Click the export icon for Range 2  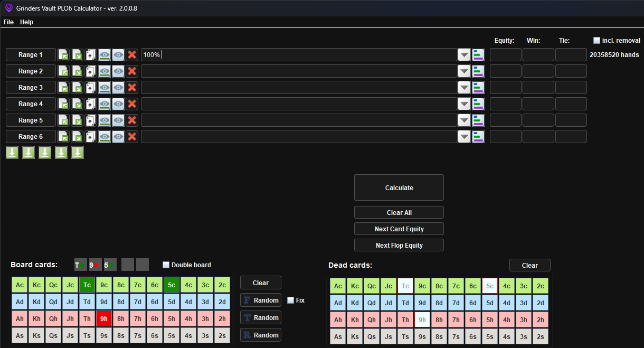click(x=77, y=71)
